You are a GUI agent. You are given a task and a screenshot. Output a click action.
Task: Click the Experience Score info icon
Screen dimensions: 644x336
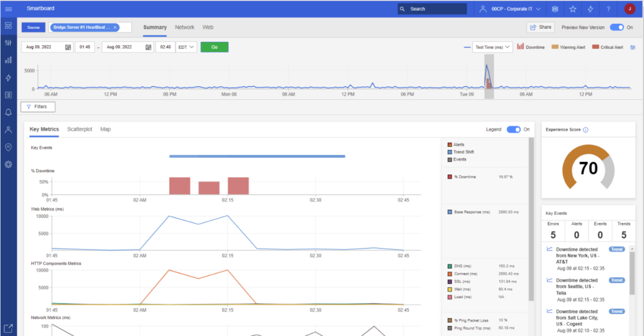pos(586,129)
